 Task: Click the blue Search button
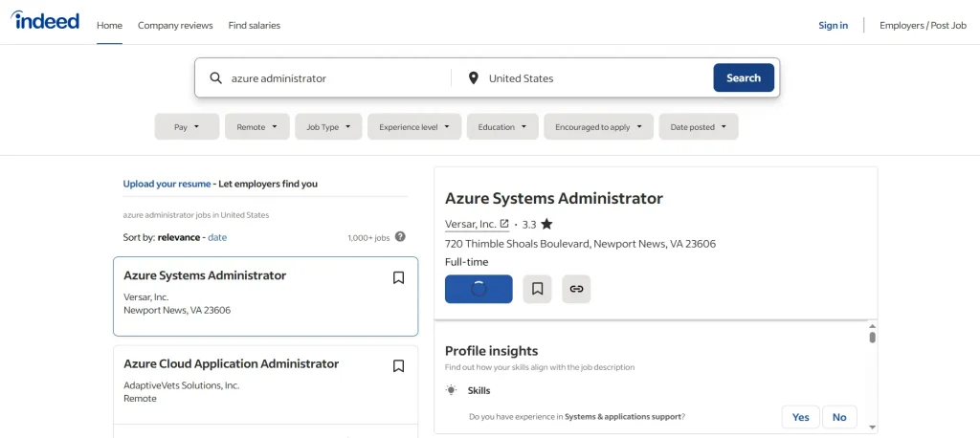tap(744, 78)
